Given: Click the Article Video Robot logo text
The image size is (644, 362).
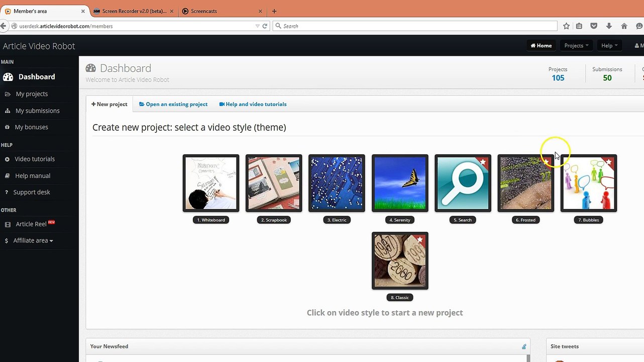Looking at the screenshot, I should [39, 46].
